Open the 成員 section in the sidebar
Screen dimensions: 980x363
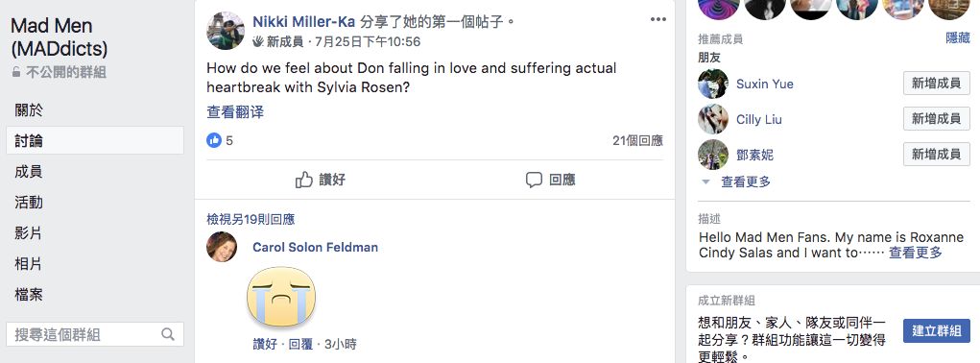tap(28, 172)
